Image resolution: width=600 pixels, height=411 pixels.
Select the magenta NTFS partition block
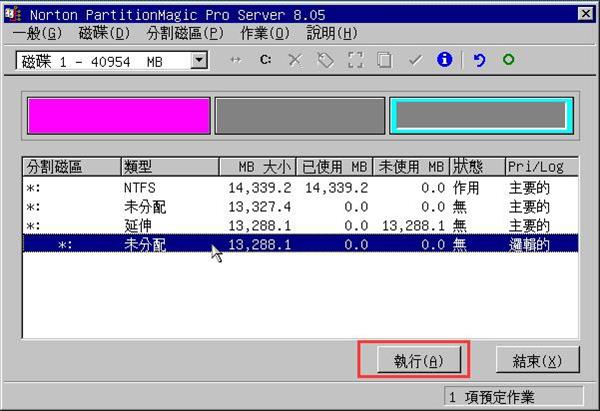[119, 116]
